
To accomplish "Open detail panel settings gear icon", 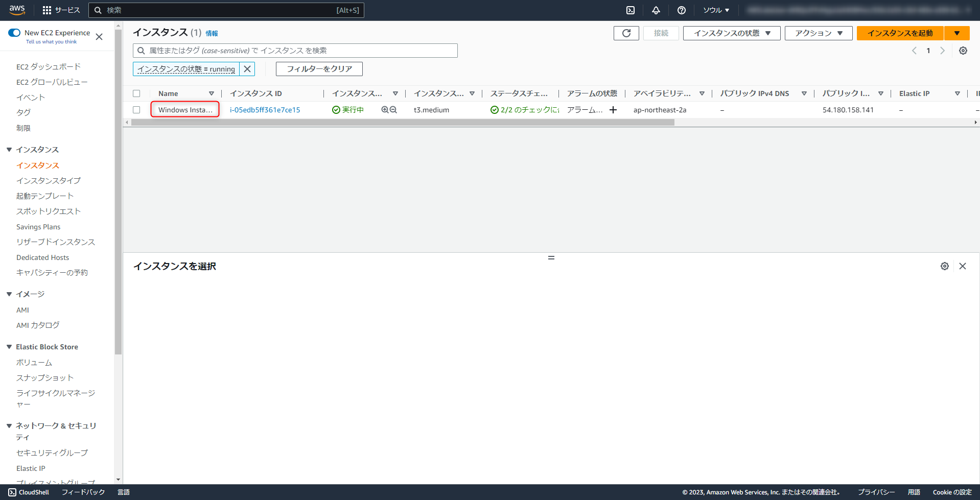I will tap(944, 266).
